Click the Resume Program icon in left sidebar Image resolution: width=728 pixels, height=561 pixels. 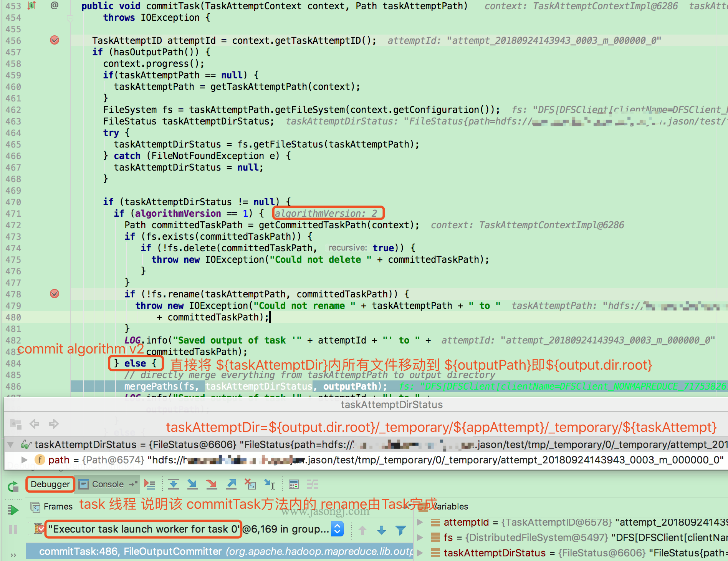coord(13,510)
